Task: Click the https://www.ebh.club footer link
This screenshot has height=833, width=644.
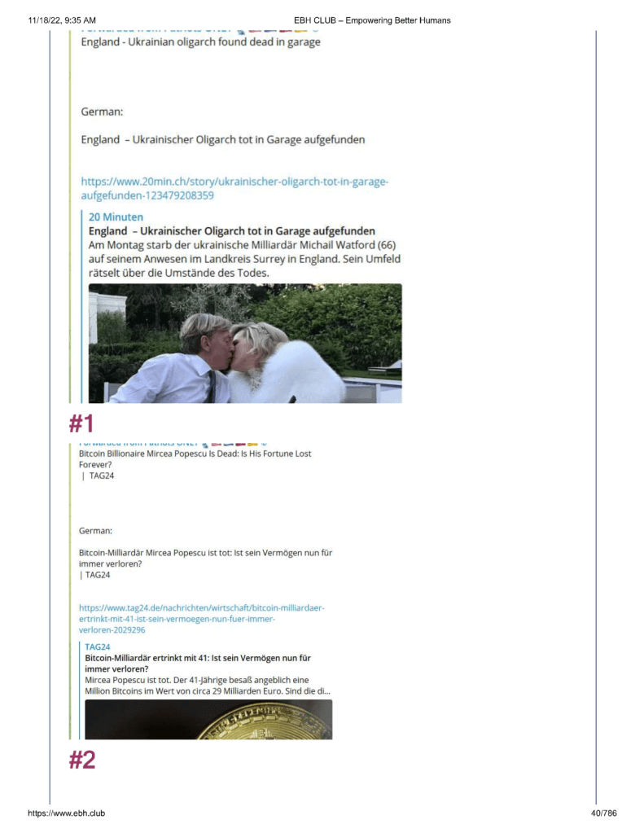Action: pos(67,813)
